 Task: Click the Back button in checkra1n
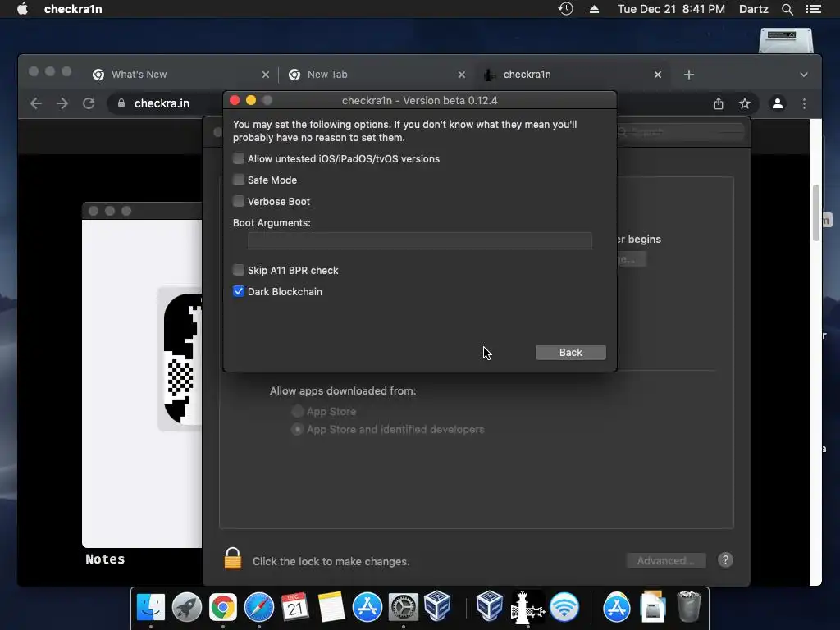pos(571,353)
